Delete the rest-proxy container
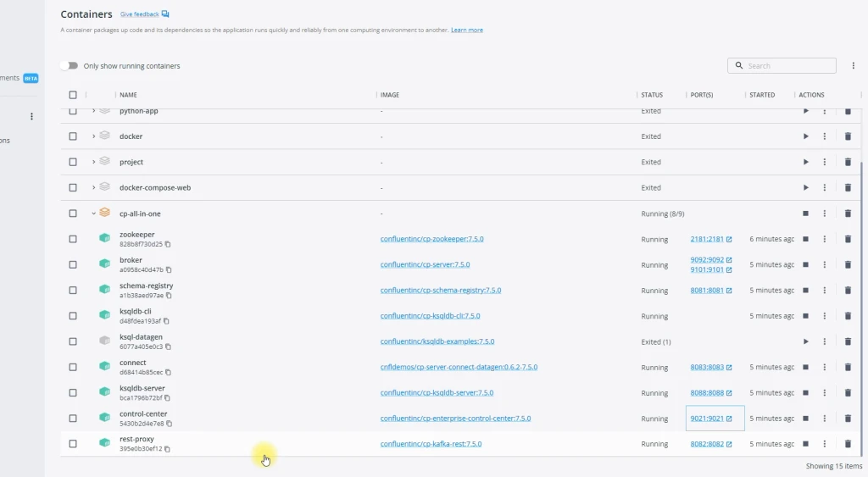The height and width of the screenshot is (477, 868). pyautogui.click(x=847, y=444)
